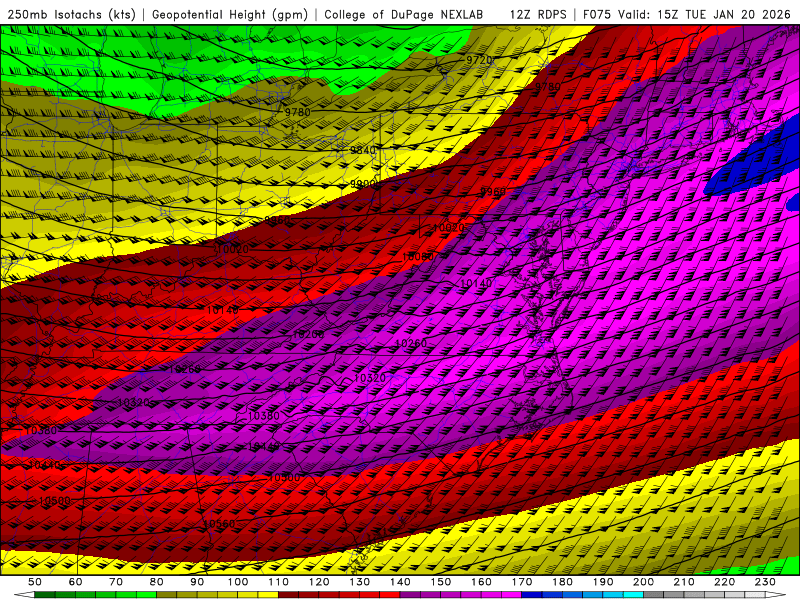This screenshot has width=800, height=600.
Task: Click the 140 knot color scale label
Action: point(400,582)
